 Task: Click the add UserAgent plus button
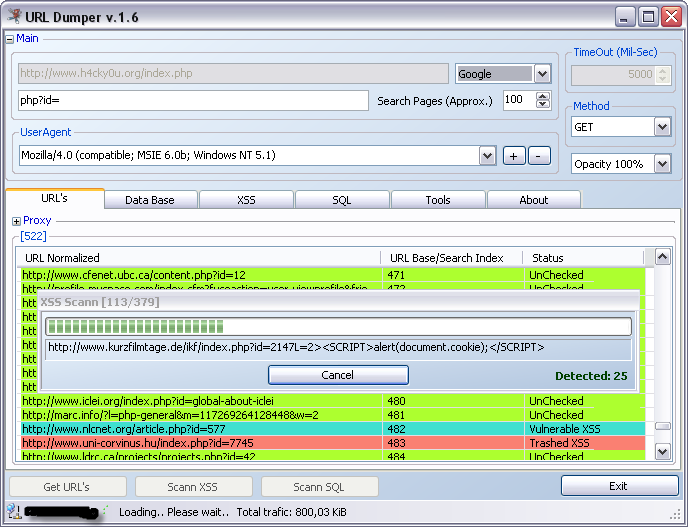coord(514,156)
